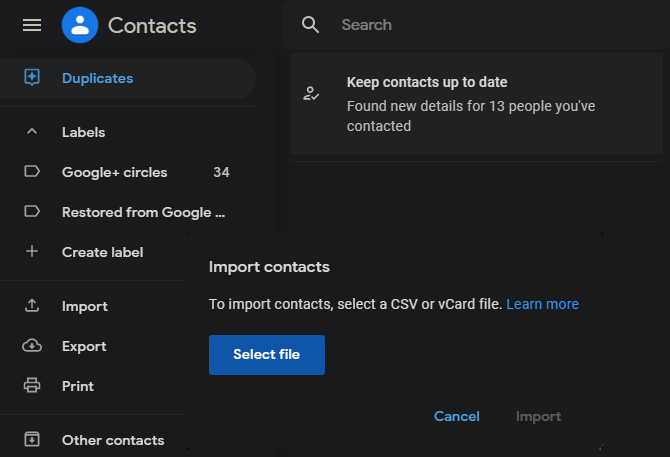Click the Select file button

267,354
